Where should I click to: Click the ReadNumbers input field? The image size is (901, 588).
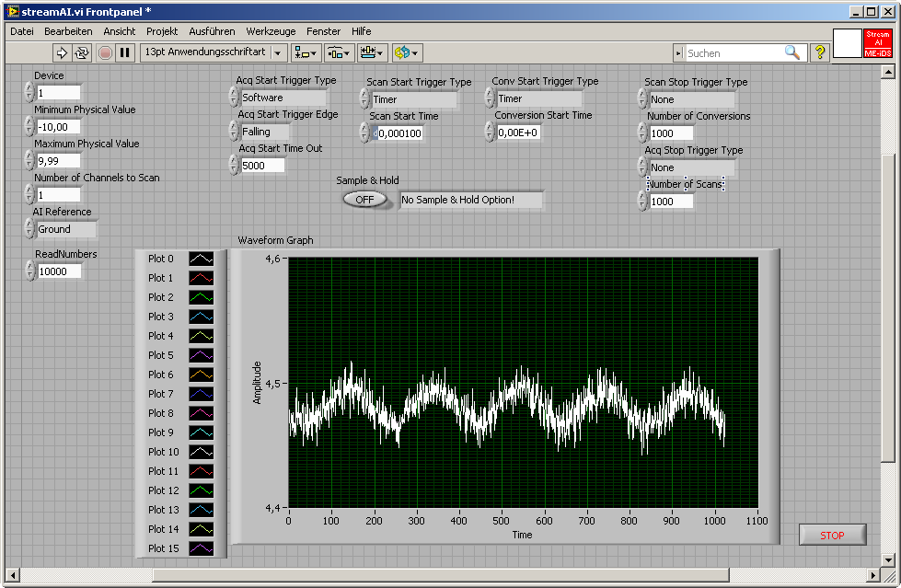coord(59,271)
